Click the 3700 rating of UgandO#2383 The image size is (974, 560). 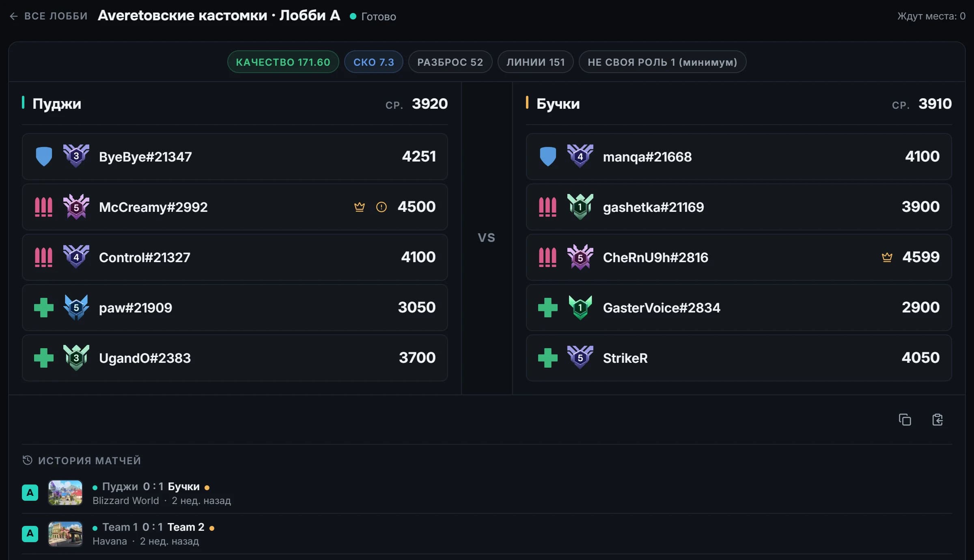click(417, 358)
